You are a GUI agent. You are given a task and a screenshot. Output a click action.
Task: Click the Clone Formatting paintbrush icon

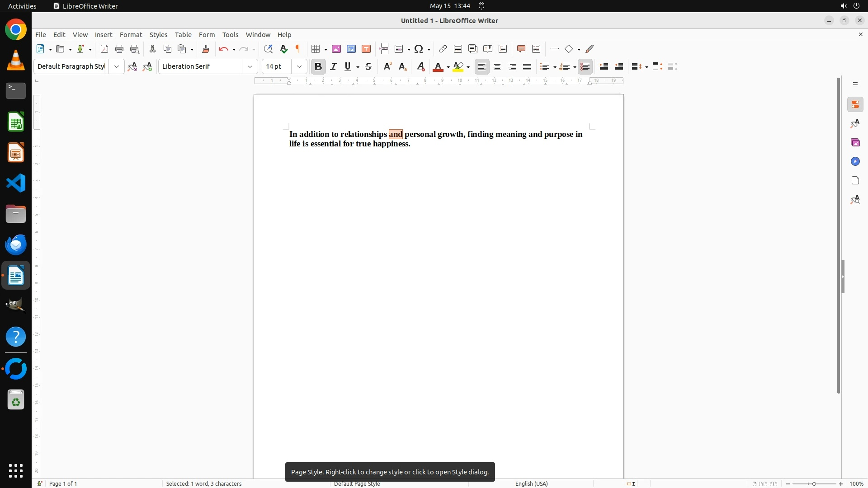206,49
